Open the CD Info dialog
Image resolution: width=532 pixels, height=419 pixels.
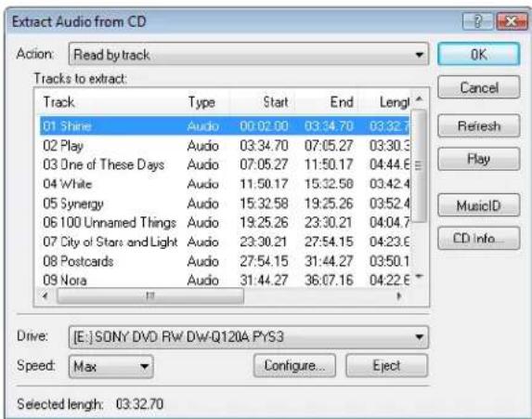(x=478, y=238)
